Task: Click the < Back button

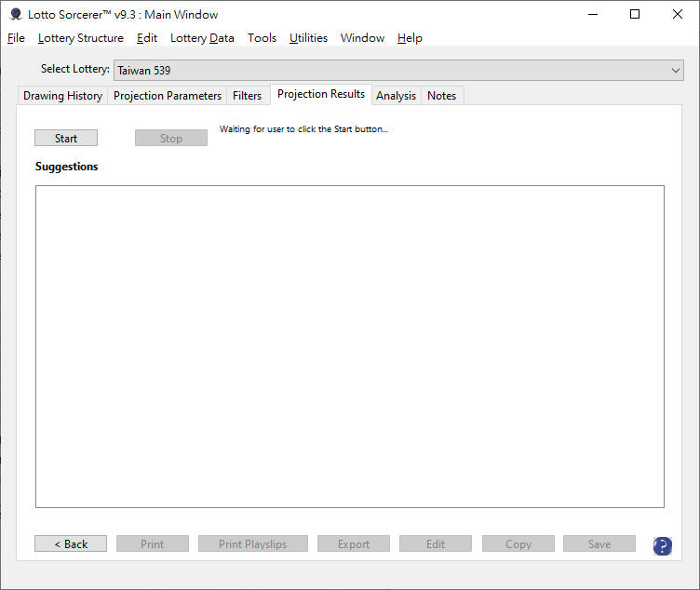Action: coord(71,544)
